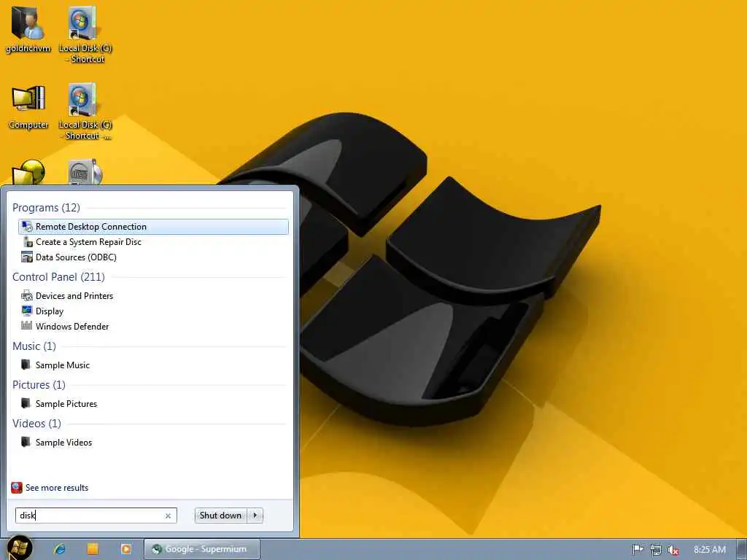
Task: Click the Programs (12) group header
Action: (46, 208)
